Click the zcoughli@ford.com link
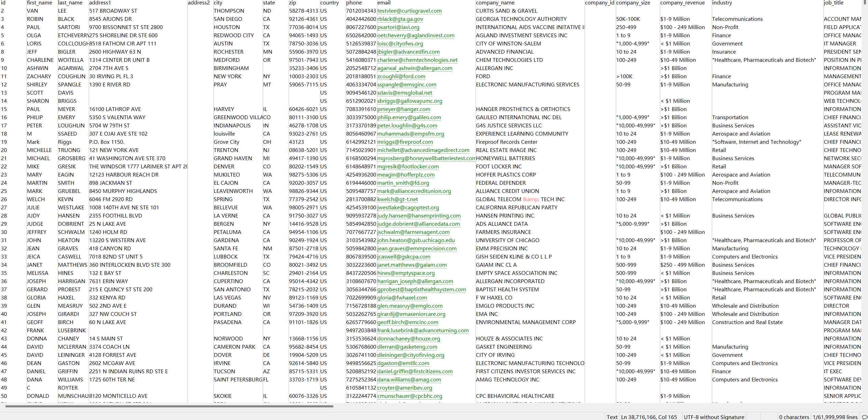868x420 pixels. coord(401,76)
